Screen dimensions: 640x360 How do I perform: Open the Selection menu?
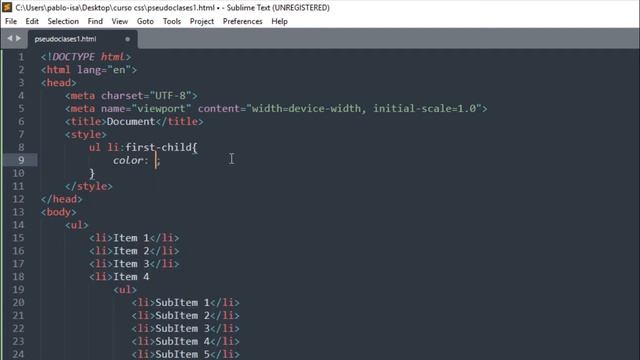63,21
